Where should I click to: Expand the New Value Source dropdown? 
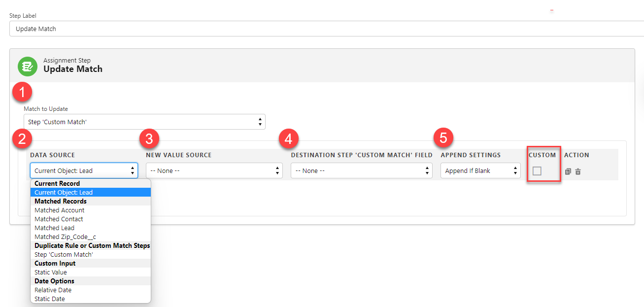pos(214,171)
